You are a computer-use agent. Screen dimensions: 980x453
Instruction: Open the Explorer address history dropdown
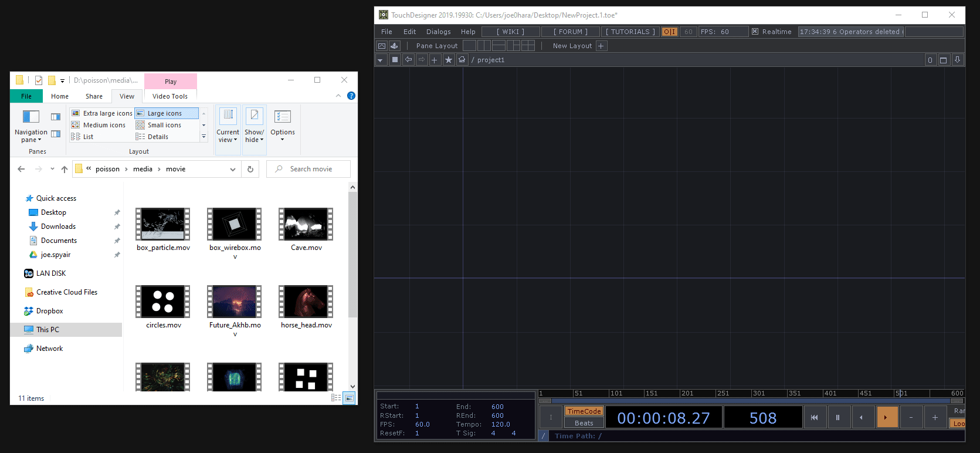[x=233, y=169]
